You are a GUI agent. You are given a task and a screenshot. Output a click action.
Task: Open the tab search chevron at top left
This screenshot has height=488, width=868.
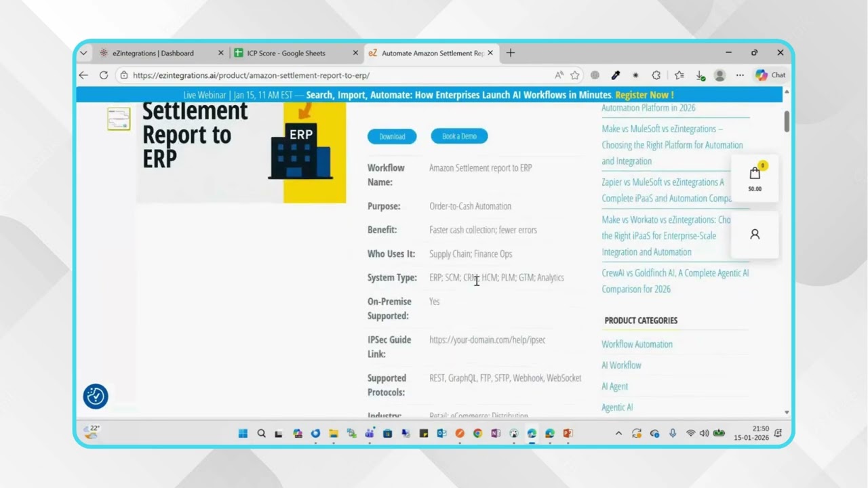click(83, 53)
